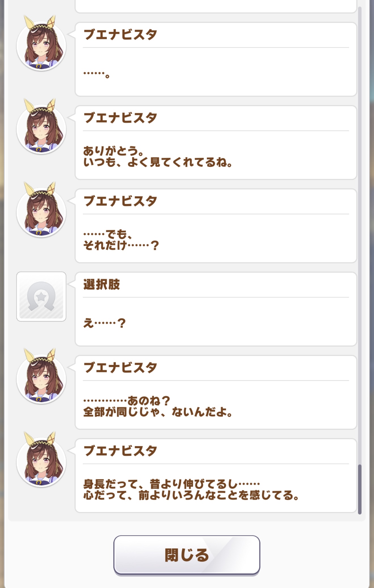
Task: Tap the "それだけ……？" dialogue text
Action: click(121, 245)
